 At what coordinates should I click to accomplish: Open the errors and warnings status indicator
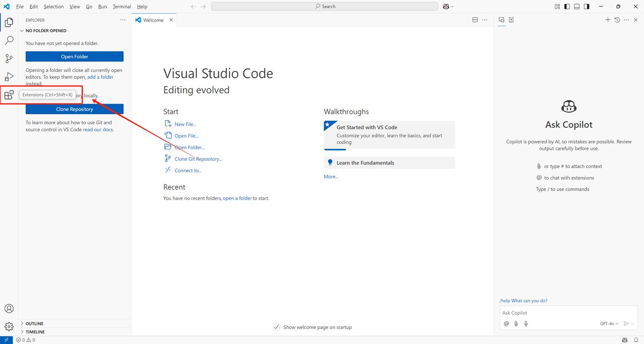pyautogui.click(x=26, y=340)
